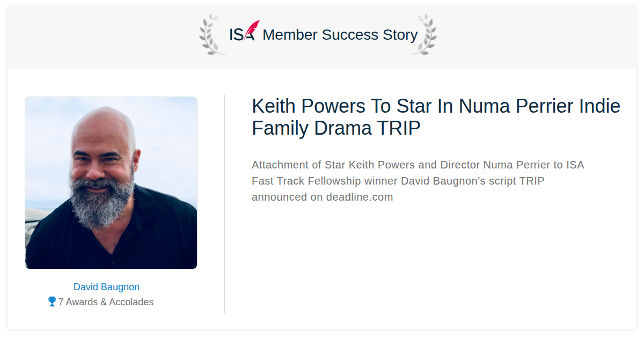
Task: Click the word TRIP in the description
Action: coord(531,181)
